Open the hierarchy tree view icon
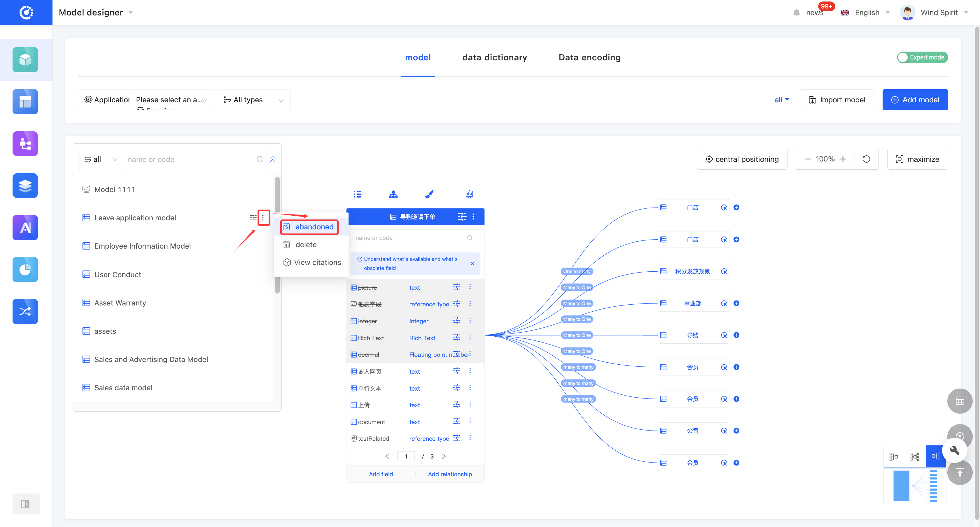 point(393,194)
